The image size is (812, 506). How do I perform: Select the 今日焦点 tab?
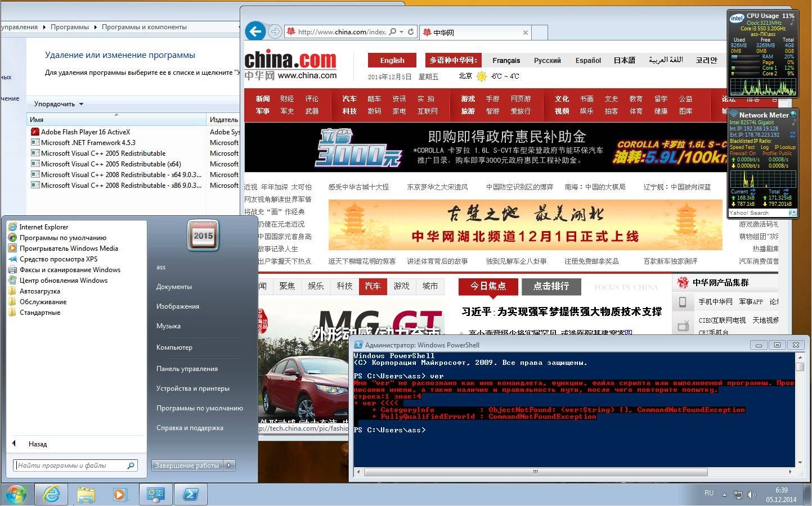(x=488, y=286)
